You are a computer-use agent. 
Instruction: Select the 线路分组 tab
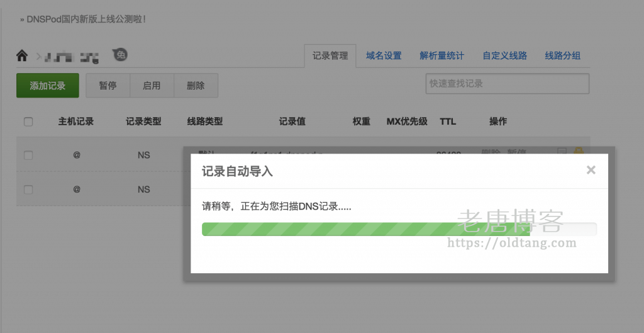[x=562, y=55]
